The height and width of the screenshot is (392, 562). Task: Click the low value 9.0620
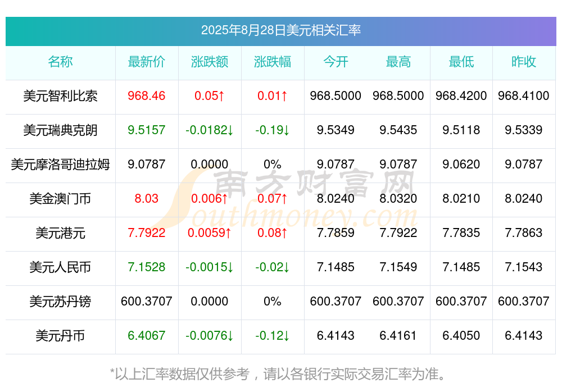tap(461, 165)
